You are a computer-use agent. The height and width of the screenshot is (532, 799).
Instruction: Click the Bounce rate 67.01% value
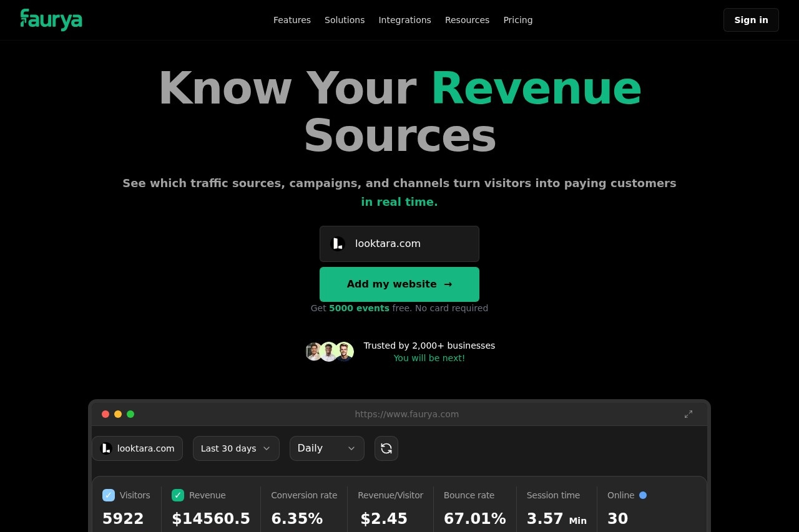475,519
